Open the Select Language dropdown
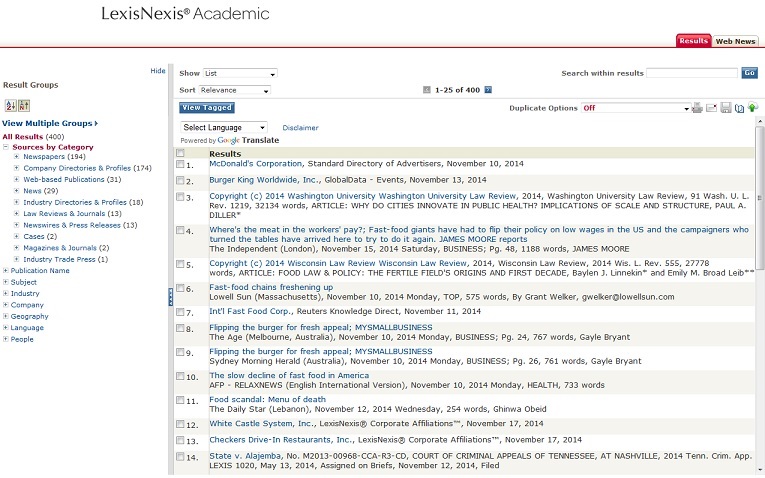This screenshot has height=478, width=765. coord(224,127)
